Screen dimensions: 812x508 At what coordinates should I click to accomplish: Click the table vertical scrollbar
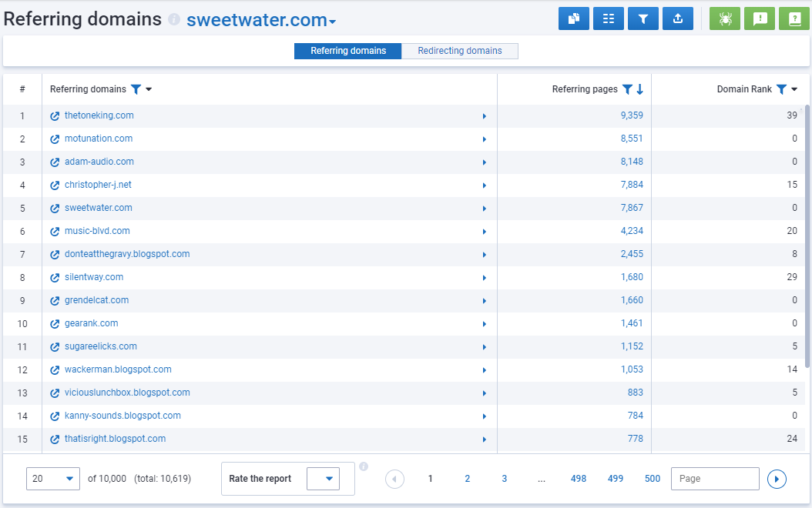pos(807,236)
